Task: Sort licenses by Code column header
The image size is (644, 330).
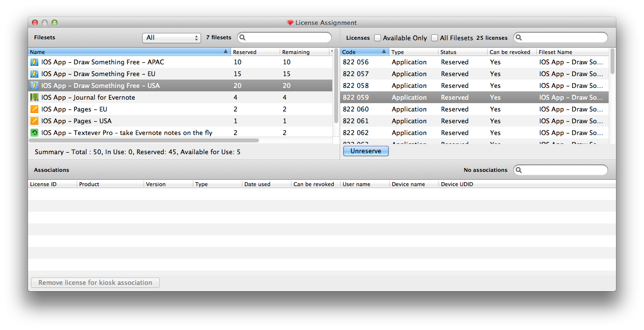Action: click(x=364, y=52)
